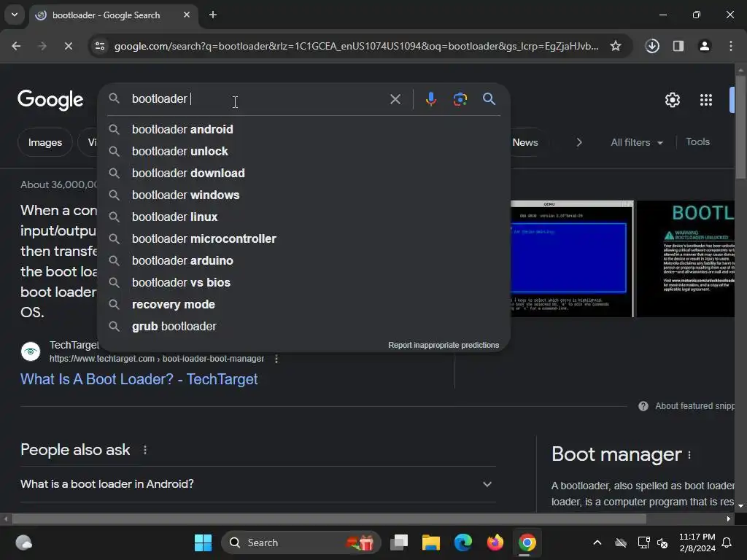Choose suggestion bootloader vs bios
The width and height of the screenshot is (747, 560).
(x=303, y=282)
